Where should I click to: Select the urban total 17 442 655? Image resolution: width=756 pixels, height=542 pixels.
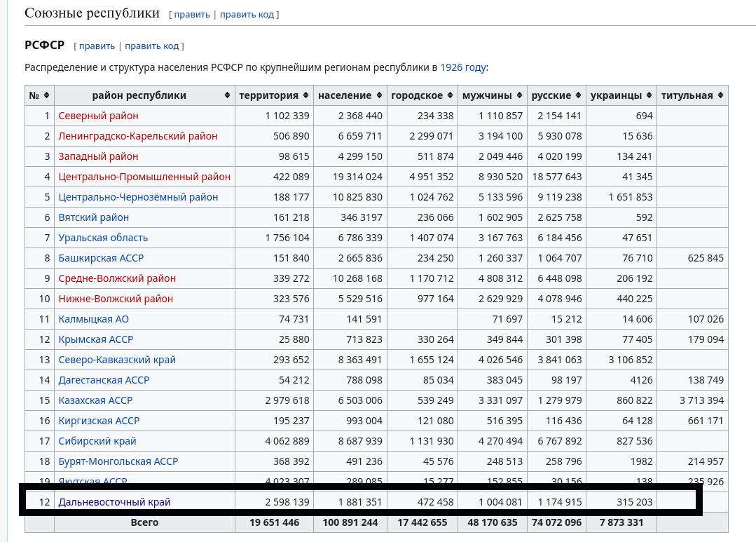click(422, 522)
